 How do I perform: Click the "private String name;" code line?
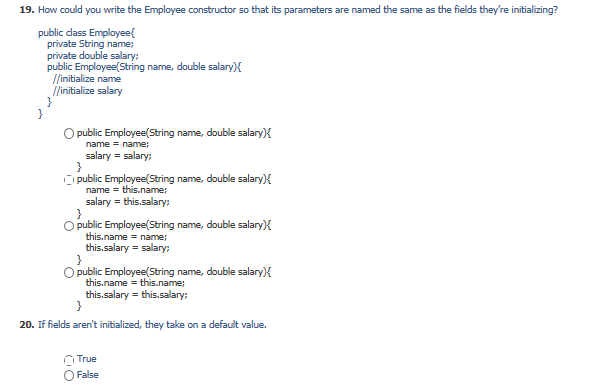pyautogui.click(x=90, y=44)
